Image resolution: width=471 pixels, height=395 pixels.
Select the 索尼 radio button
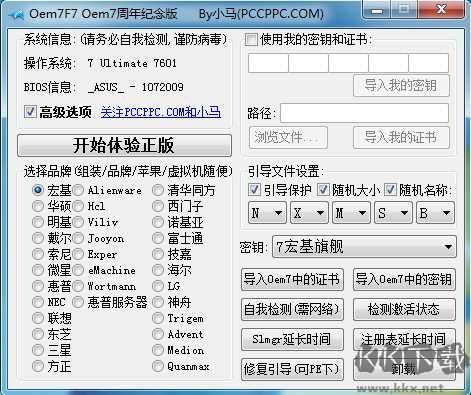coord(38,254)
